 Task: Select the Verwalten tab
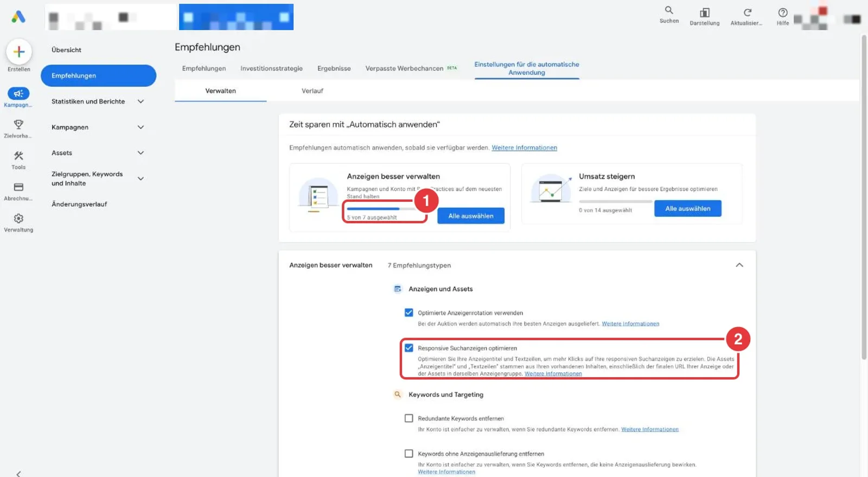[221, 91]
